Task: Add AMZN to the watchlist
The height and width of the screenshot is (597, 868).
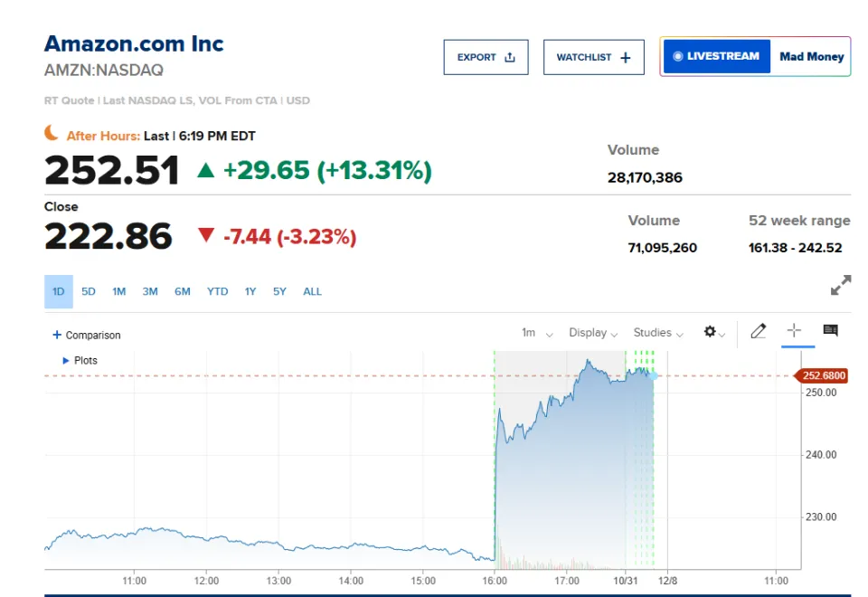Action: click(x=593, y=57)
